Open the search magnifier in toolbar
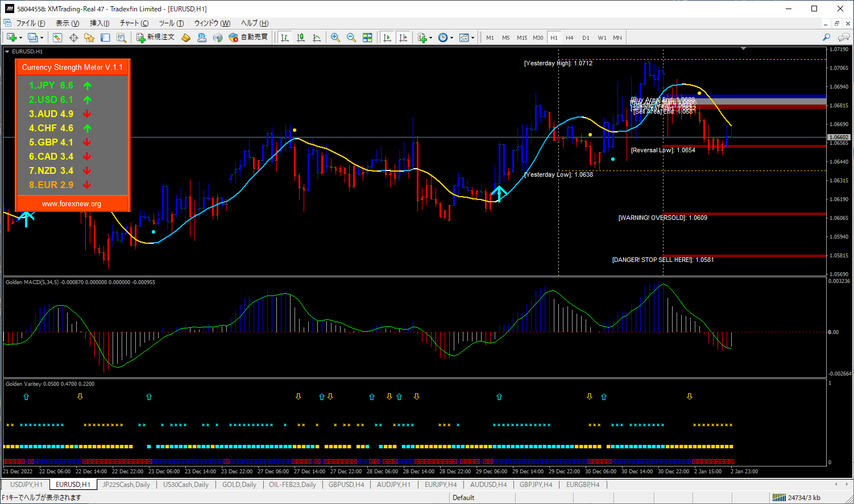Screen dimensions: 854x504 (826, 38)
